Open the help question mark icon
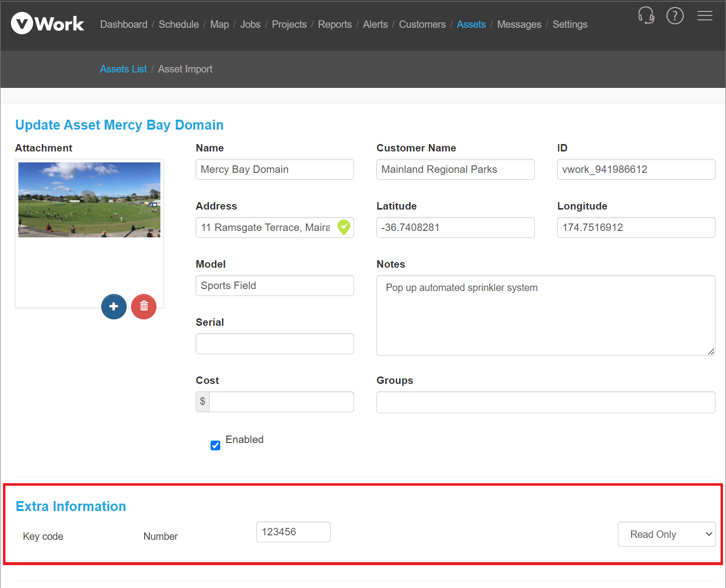This screenshot has height=588, width=726. pyautogui.click(x=675, y=15)
